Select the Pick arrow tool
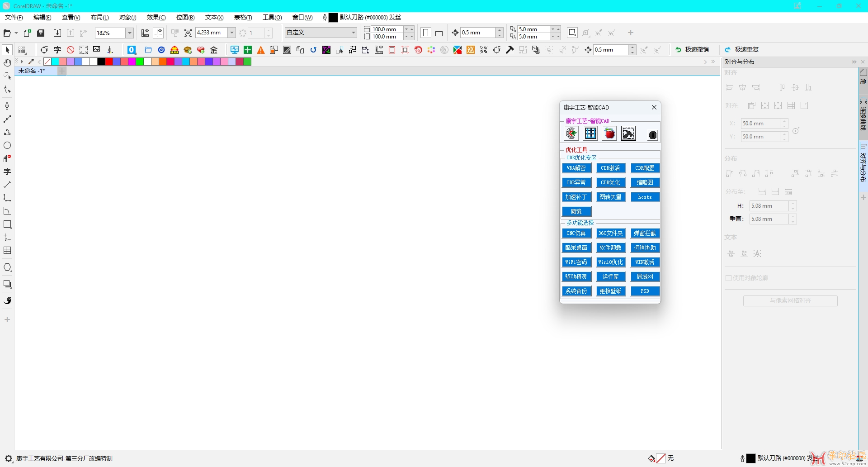868x467 pixels. [7, 50]
